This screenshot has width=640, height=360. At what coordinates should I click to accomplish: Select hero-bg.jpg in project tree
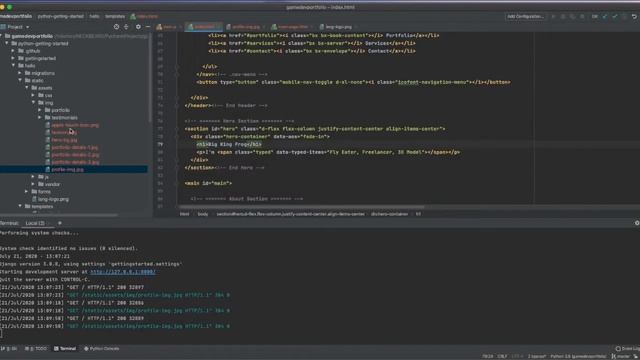tap(64, 140)
